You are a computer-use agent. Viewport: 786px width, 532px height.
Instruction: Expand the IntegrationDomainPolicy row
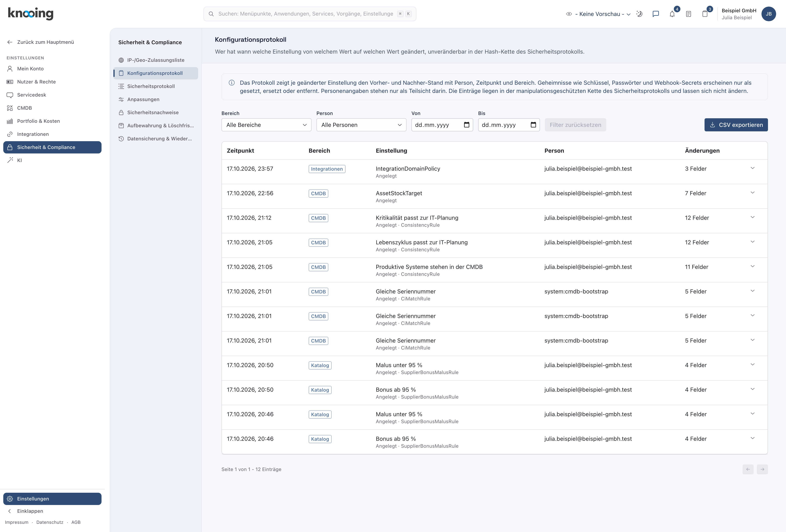[x=752, y=168]
